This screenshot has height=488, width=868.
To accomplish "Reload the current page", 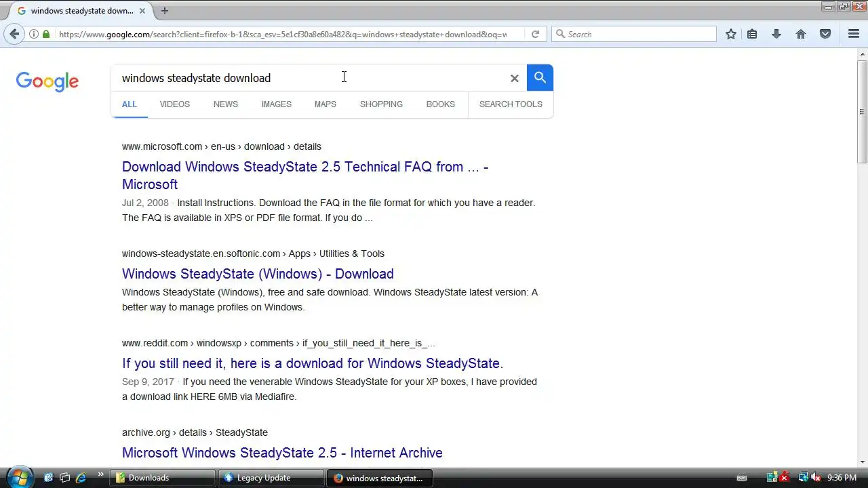I will coord(535,34).
